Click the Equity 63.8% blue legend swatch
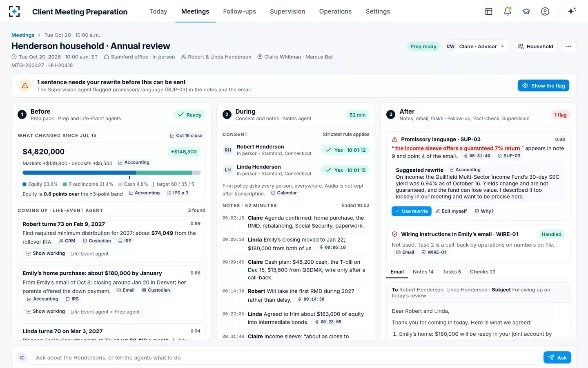Screen dimensions: 588x368 click(x=24, y=184)
